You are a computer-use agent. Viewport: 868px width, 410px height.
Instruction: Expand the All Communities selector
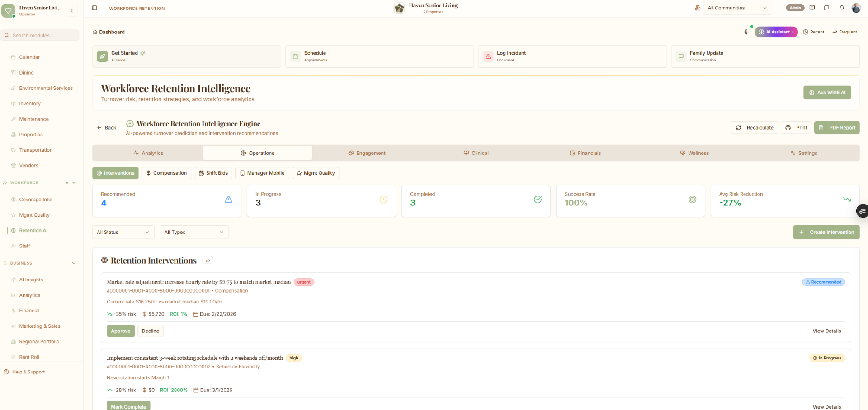[737, 8]
